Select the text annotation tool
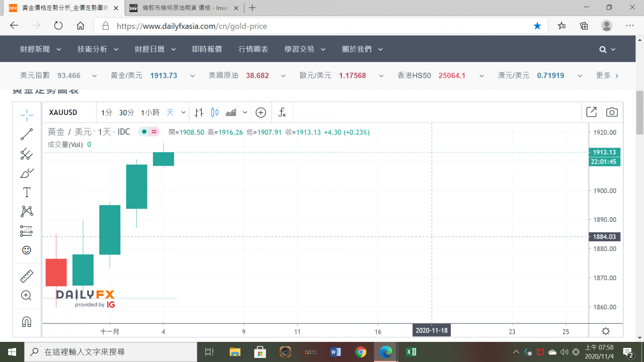The image size is (644, 362). (27, 192)
